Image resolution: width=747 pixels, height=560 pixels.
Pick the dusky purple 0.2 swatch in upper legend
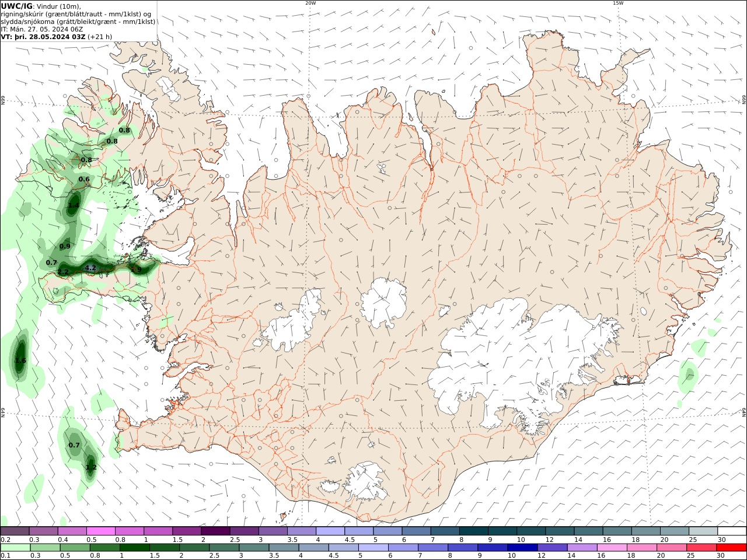coord(15,531)
